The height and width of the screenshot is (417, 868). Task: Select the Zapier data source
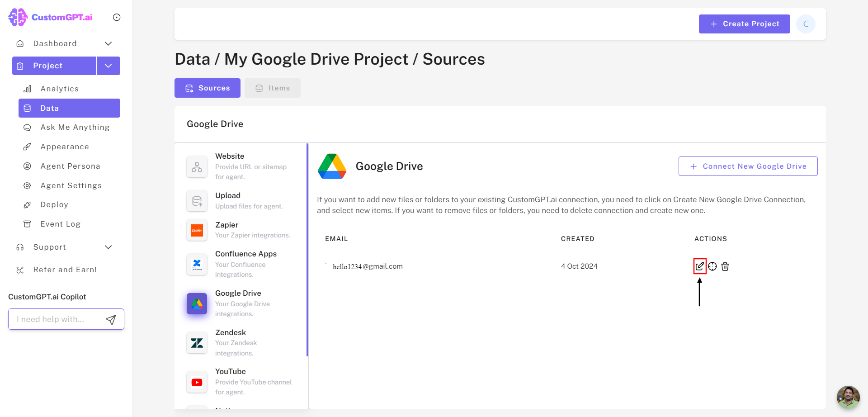click(x=241, y=230)
